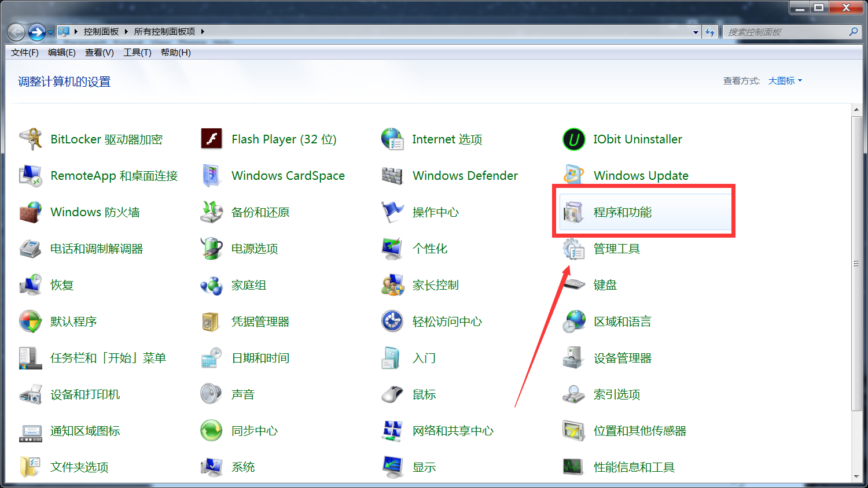
Task: Click the 鼠标 icon
Action: 392,394
